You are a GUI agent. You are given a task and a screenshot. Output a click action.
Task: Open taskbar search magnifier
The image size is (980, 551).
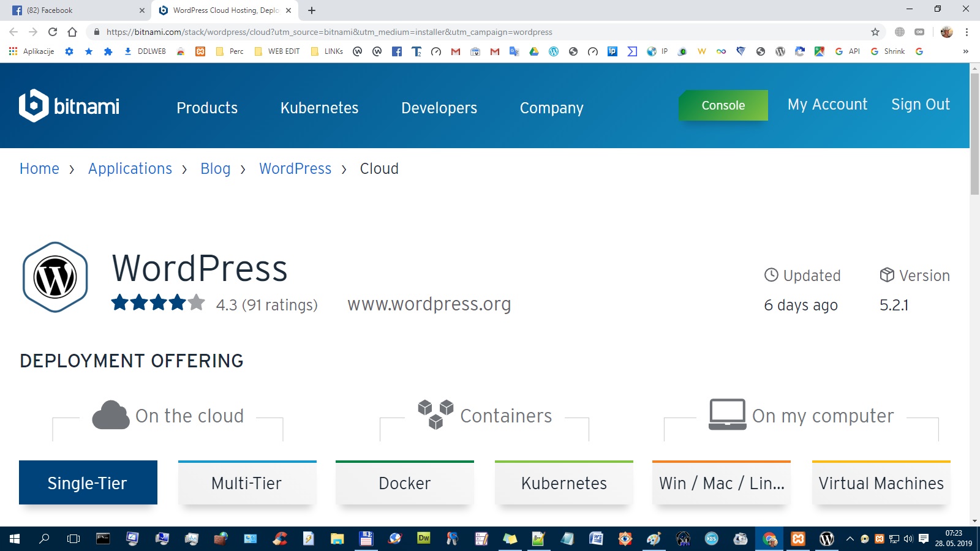point(44,539)
